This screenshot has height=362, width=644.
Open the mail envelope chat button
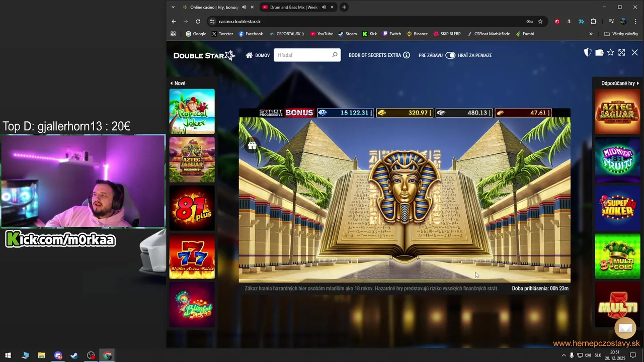[625, 328]
